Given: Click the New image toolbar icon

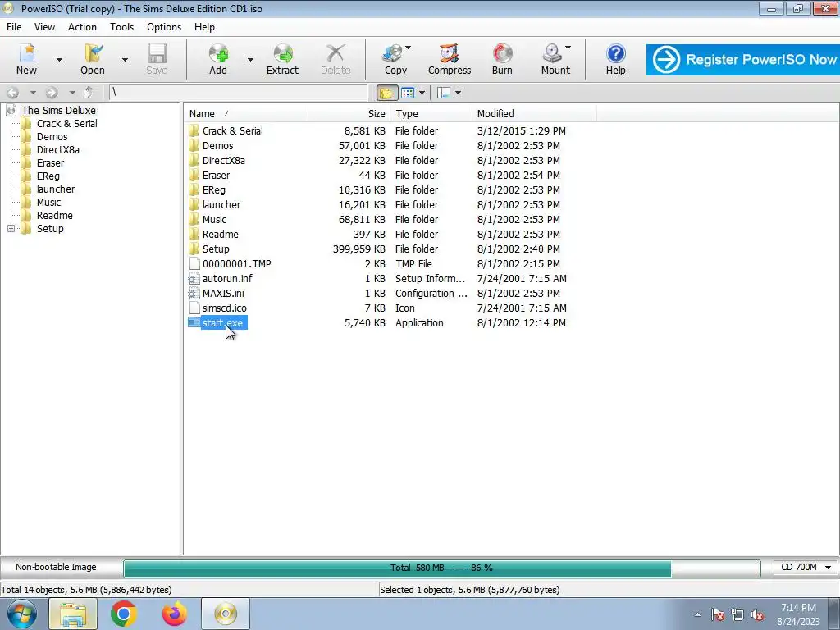Looking at the screenshot, I should [26, 59].
